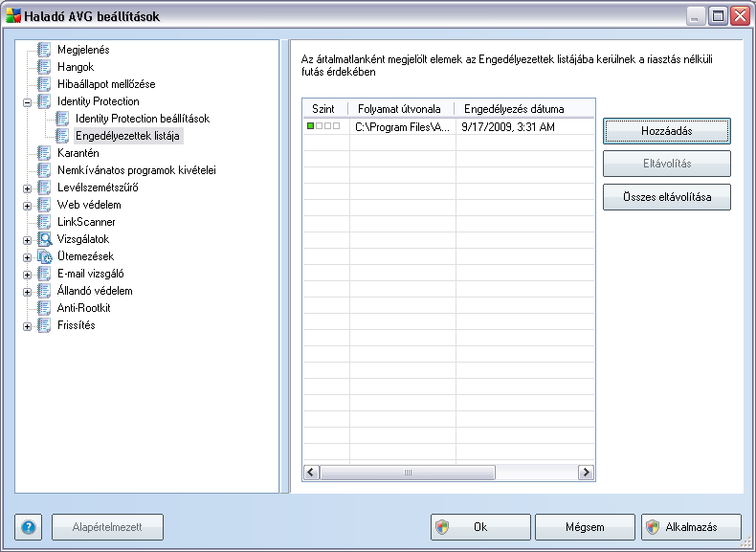The height and width of the screenshot is (552, 756).
Task: Click the Web védelem icon
Action: point(44,205)
